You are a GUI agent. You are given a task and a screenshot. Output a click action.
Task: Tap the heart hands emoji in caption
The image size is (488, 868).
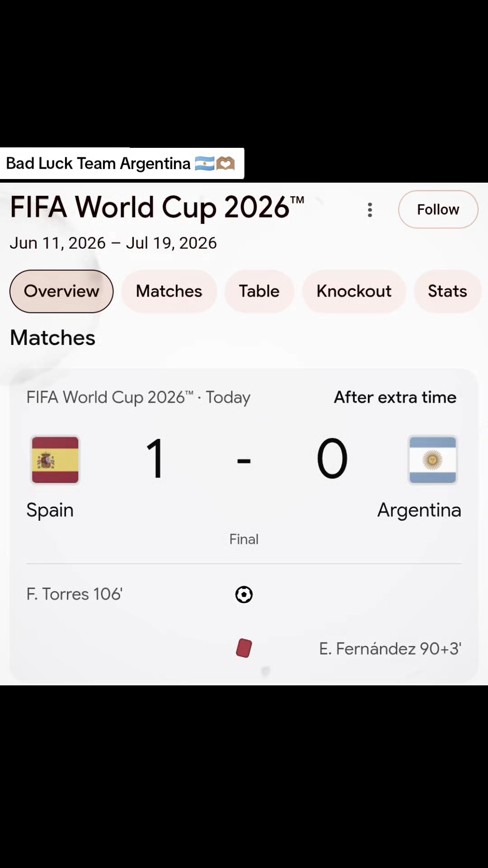point(225,164)
